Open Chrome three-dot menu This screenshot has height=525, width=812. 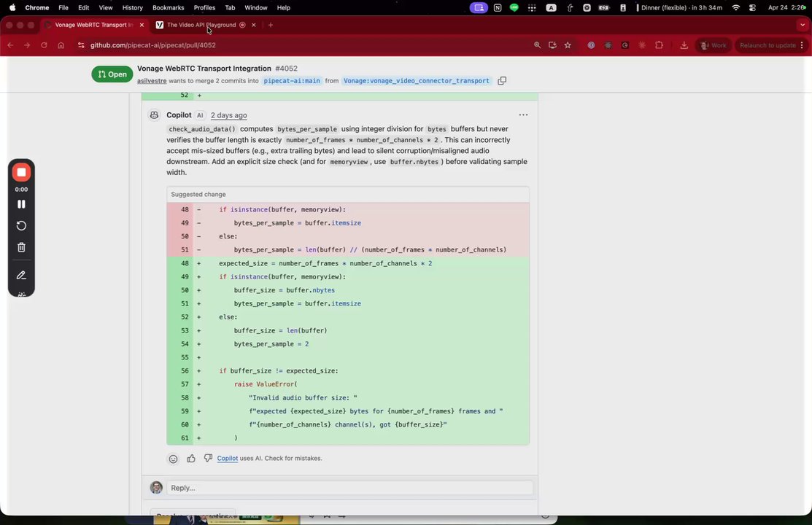803,45
